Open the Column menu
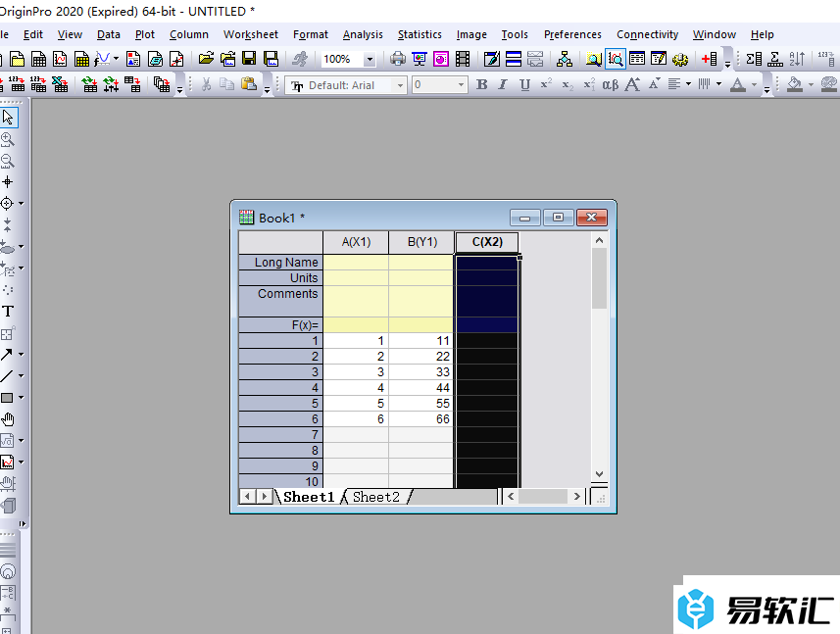The image size is (840, 634). 188,34
